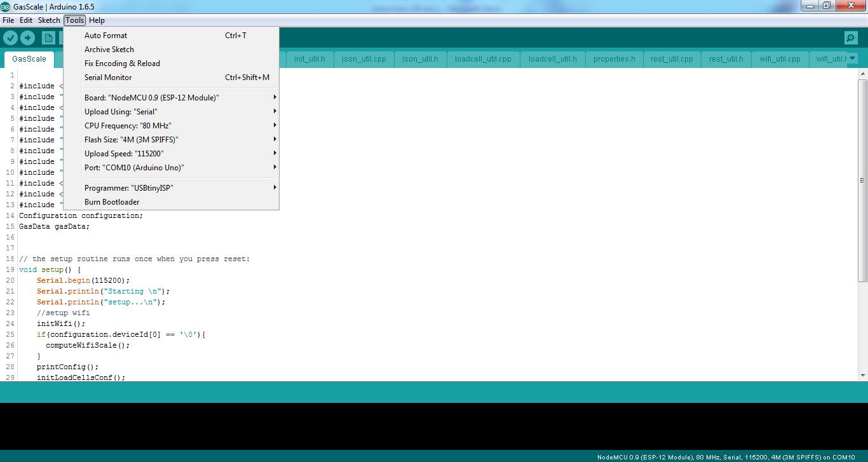
Task: Expand the CPU Frequency submenu
Action: click(x=181, y=125)
